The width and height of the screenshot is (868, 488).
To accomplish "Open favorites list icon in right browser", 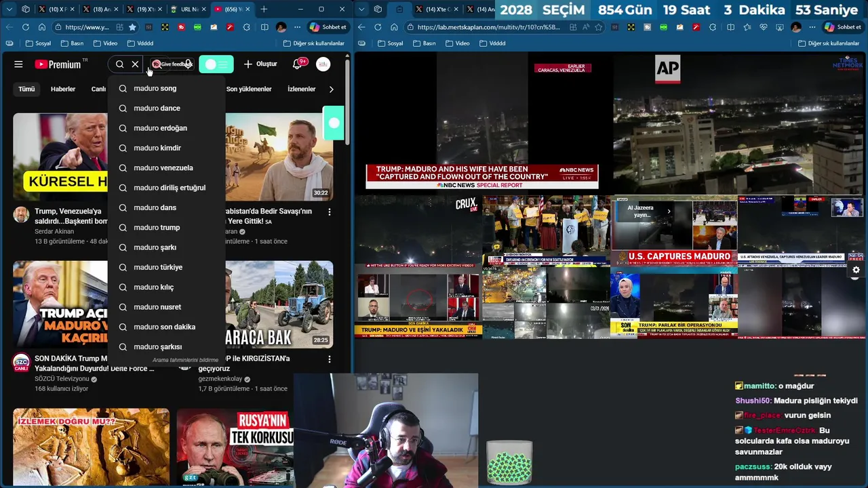I will (x=747, y=27).
